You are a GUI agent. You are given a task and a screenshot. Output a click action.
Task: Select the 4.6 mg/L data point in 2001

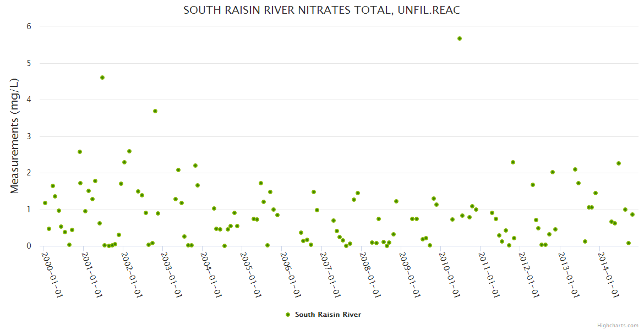pyautogui.click(x=102, y=78)
